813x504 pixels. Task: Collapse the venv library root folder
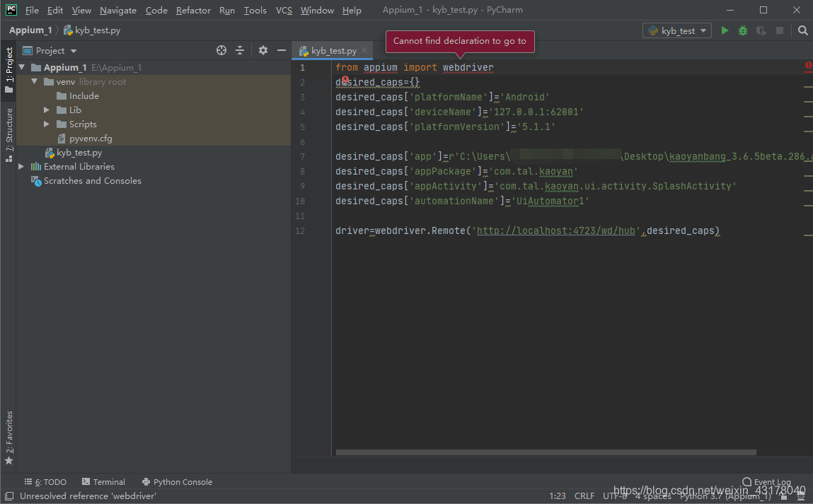click(x=33, y=81)
